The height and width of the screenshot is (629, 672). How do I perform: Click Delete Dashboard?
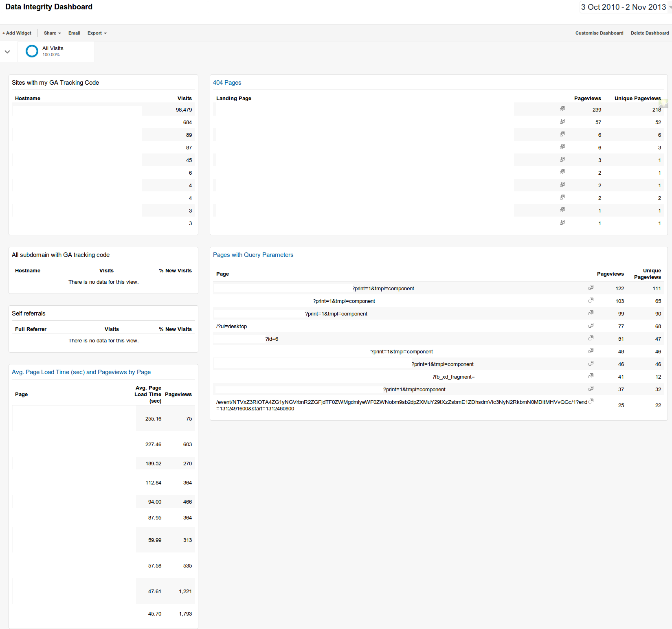[x=650, y=33]
